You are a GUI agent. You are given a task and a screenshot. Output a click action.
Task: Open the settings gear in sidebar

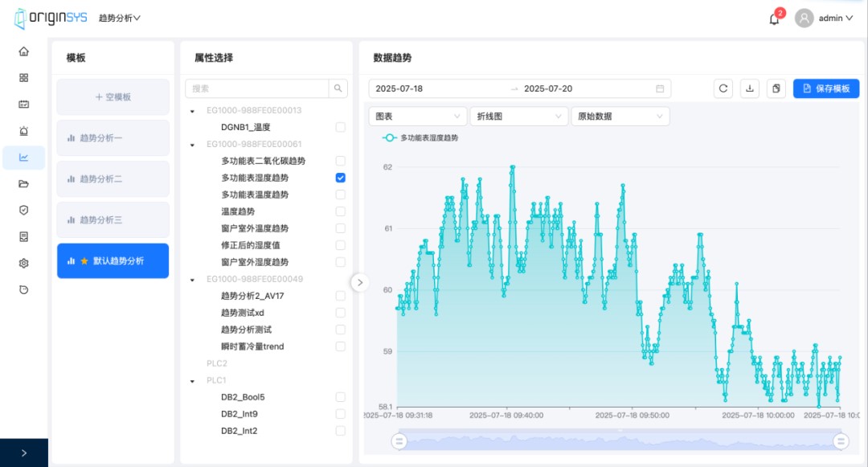point(24,263)
